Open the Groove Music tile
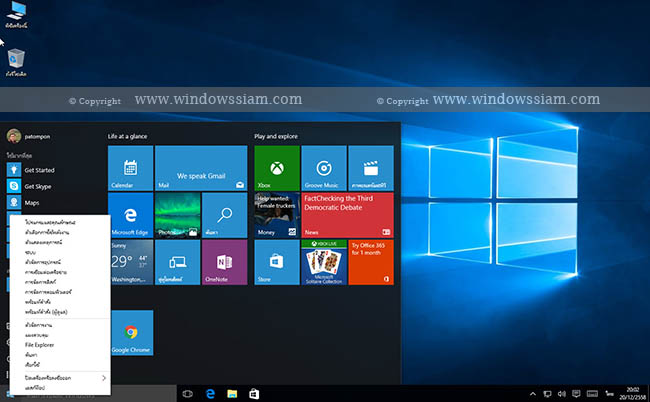This screenshot has height=402, width=650. pyautogui.click(x=324, y=168)
